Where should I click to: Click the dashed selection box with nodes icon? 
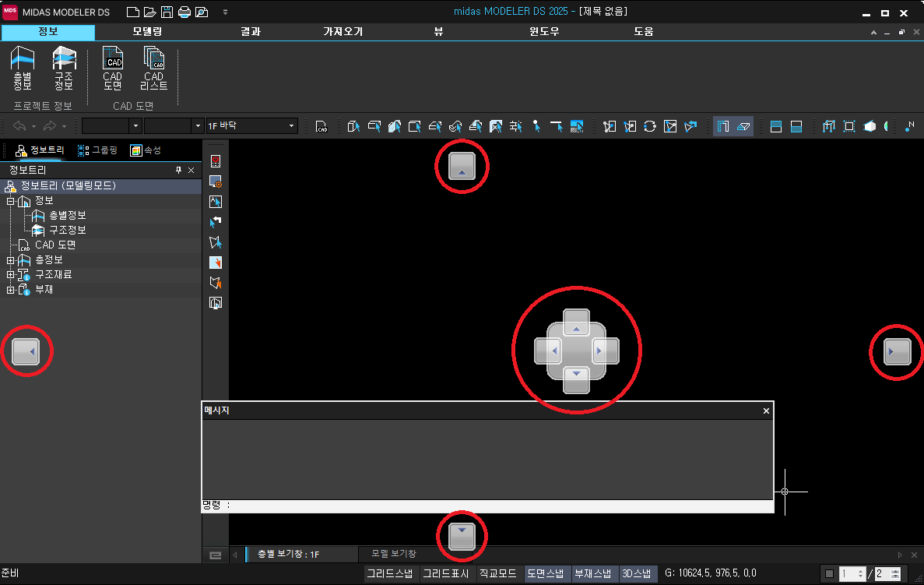point(849,126)
